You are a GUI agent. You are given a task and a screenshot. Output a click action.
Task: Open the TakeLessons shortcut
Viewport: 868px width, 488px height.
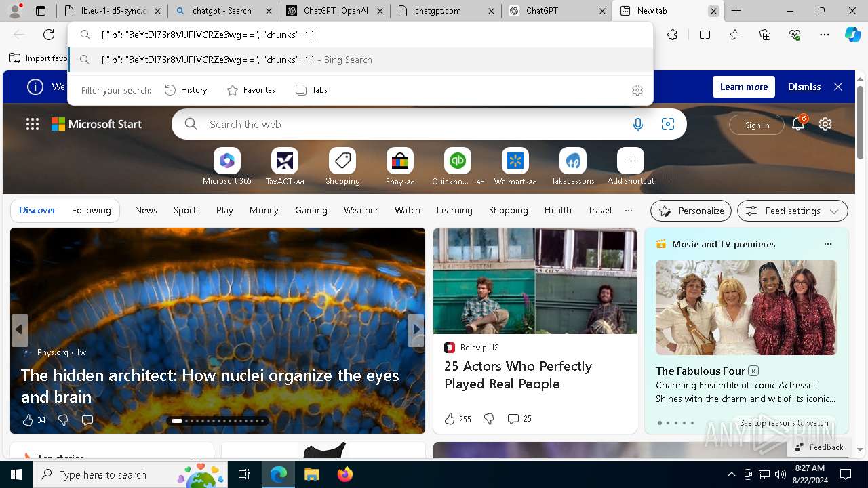click(x=573, y=167)
